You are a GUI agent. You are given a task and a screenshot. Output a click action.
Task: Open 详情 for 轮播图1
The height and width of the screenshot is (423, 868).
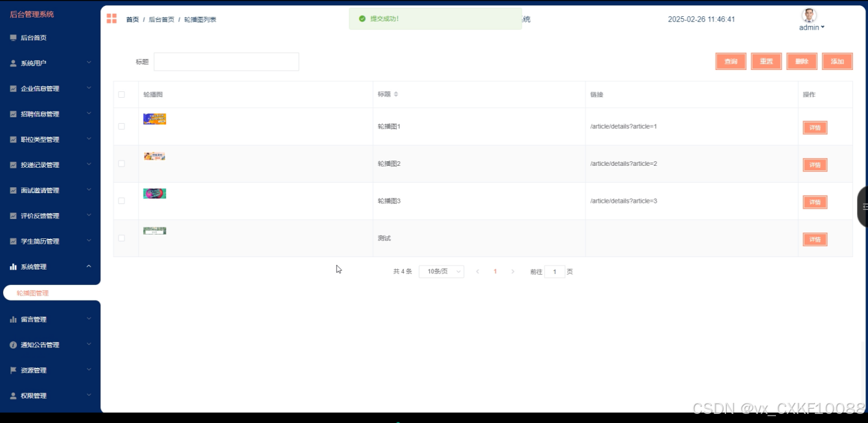coord(815,128)
